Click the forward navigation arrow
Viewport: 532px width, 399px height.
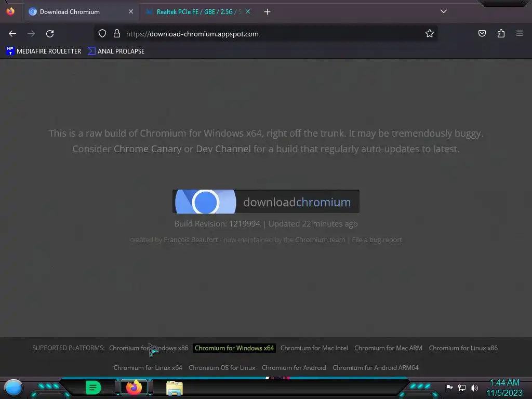coord(31,34)
